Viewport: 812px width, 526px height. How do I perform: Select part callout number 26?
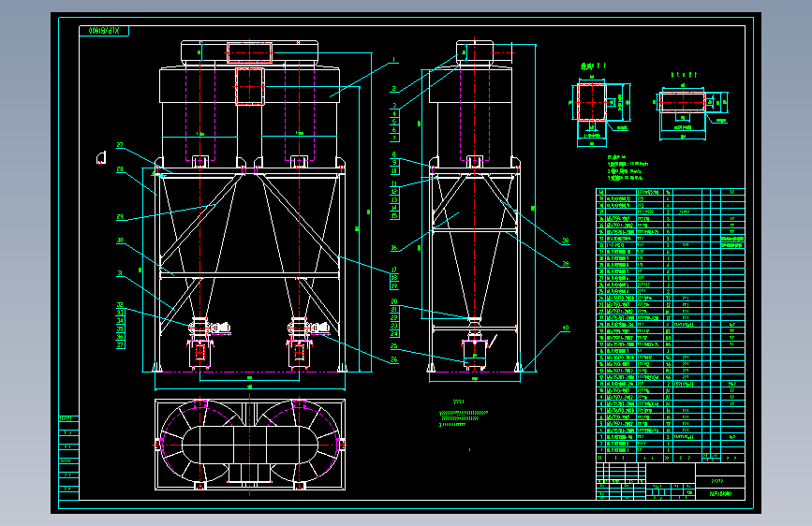click(x=394, y=359)
